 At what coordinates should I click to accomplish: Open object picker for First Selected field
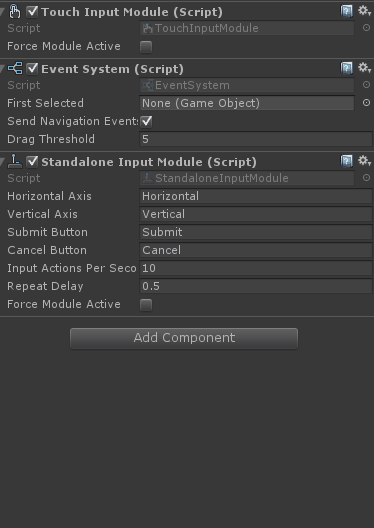(x=366, y=103)
